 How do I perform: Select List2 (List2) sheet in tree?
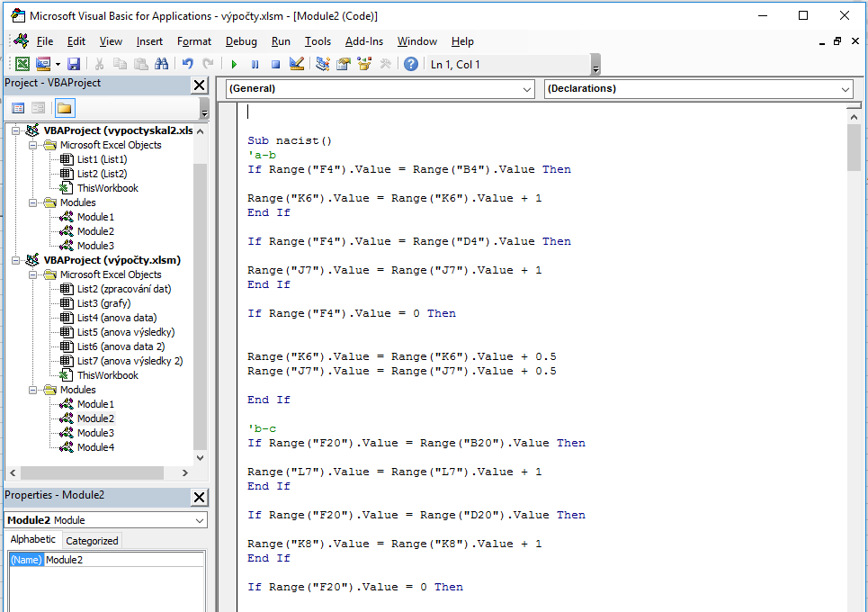102,174
